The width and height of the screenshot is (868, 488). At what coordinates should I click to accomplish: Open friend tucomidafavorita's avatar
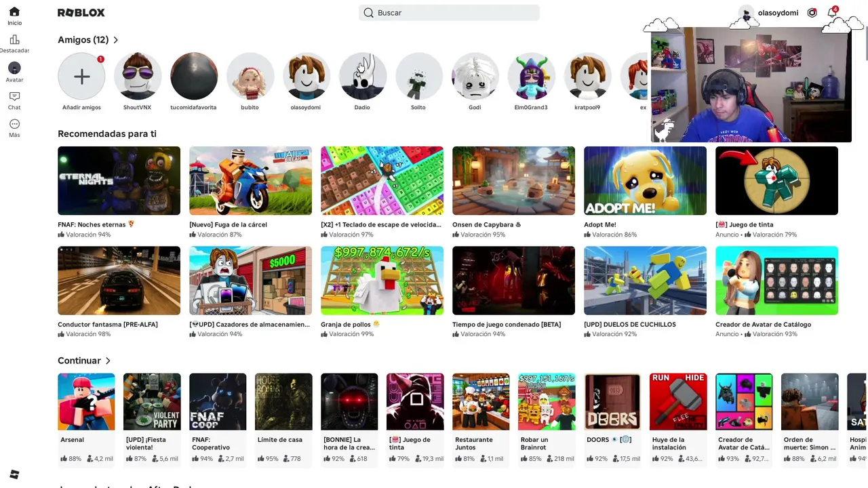click(194, 77)
